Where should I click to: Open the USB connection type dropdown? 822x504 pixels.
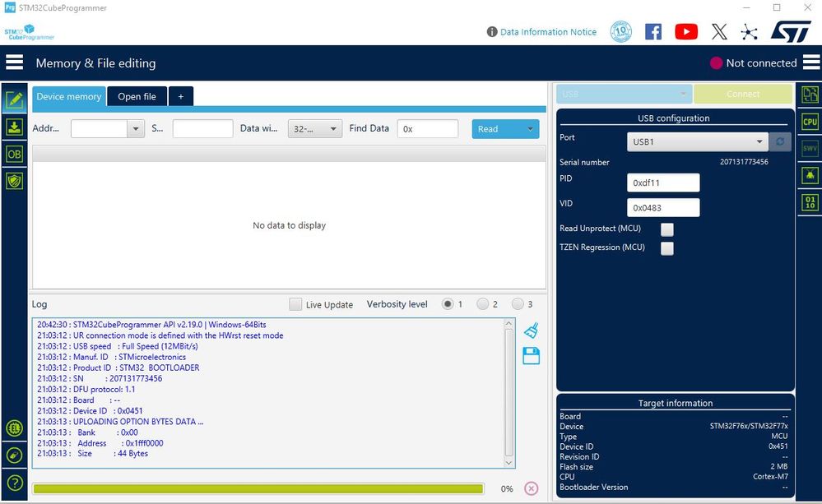click(x=624, y=94)
